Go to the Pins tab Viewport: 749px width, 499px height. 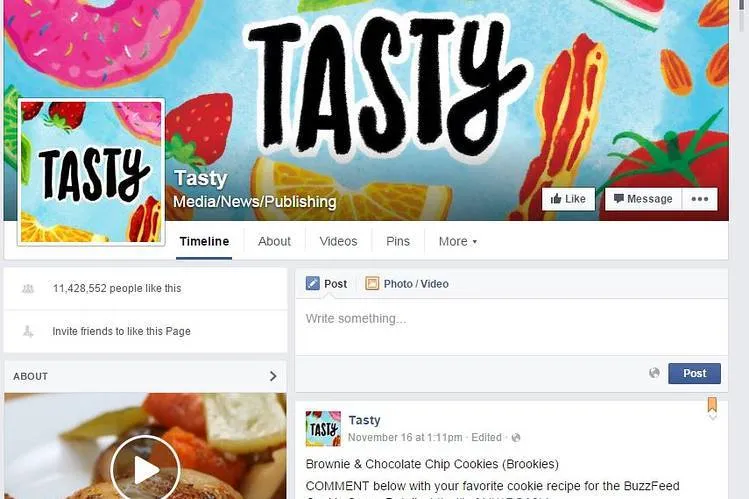point(397,242)
